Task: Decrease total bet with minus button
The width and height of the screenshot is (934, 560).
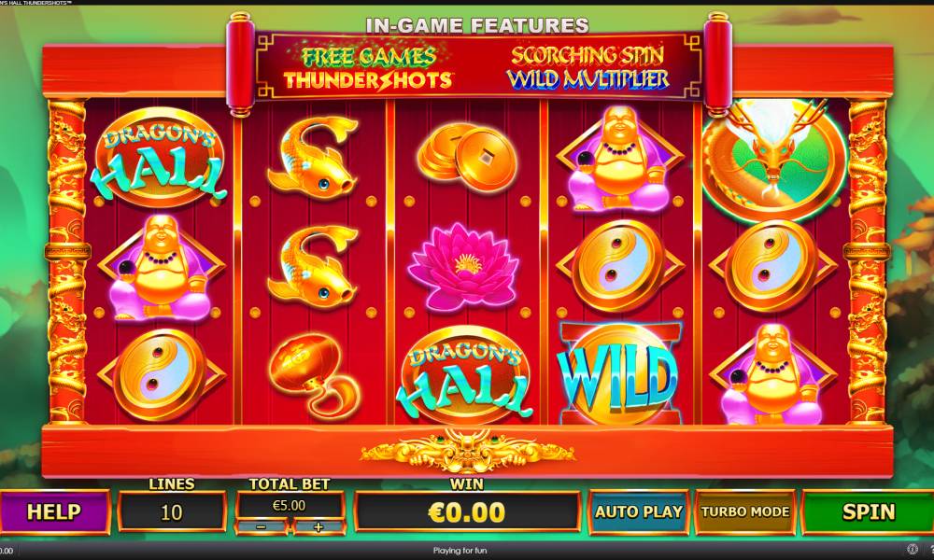Action: tap(262, 526)
